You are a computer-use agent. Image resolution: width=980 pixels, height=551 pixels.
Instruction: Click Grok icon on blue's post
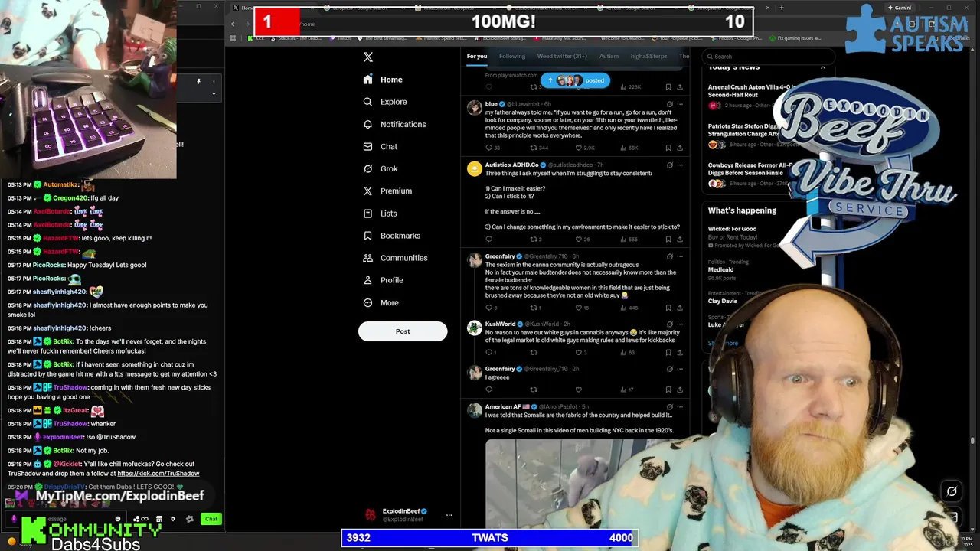(x=669, y=104)
